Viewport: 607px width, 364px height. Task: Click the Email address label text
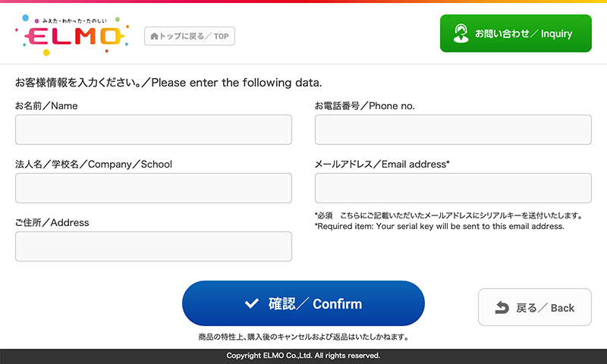[x=382, y=164]
